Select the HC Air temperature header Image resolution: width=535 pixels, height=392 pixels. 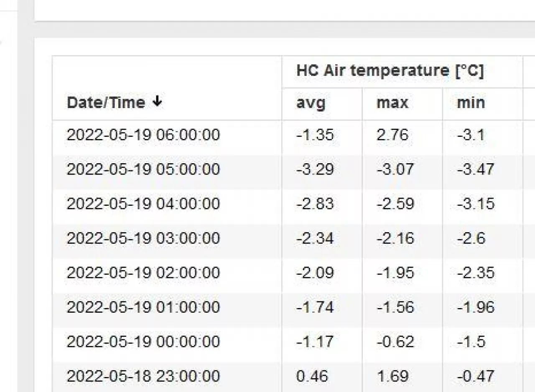point(390,71)
